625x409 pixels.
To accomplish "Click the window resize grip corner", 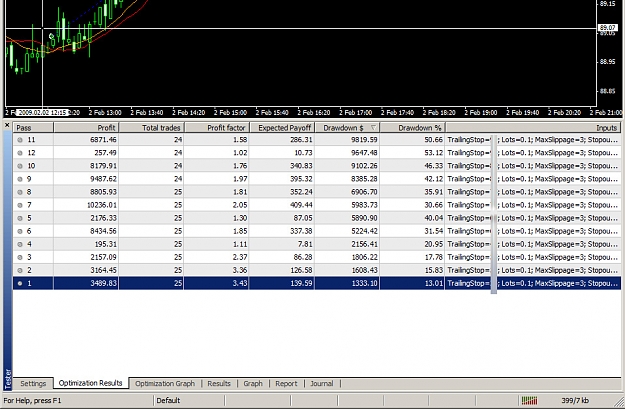I will pos(620,401).
